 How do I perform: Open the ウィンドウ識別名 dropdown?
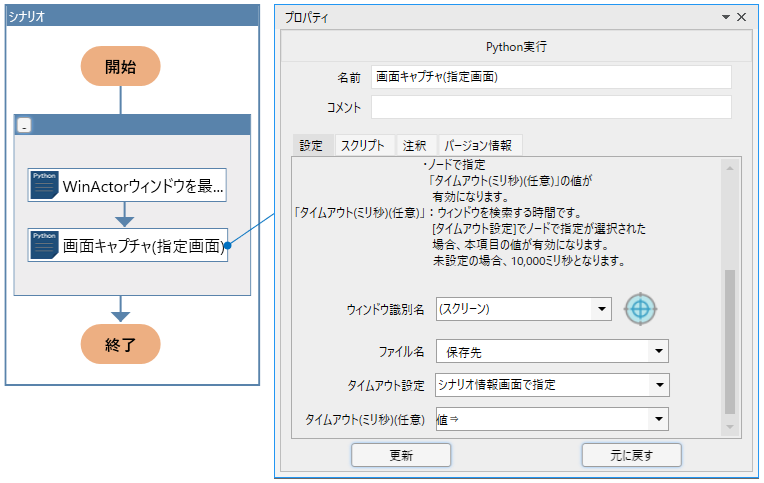pos(600,310)
